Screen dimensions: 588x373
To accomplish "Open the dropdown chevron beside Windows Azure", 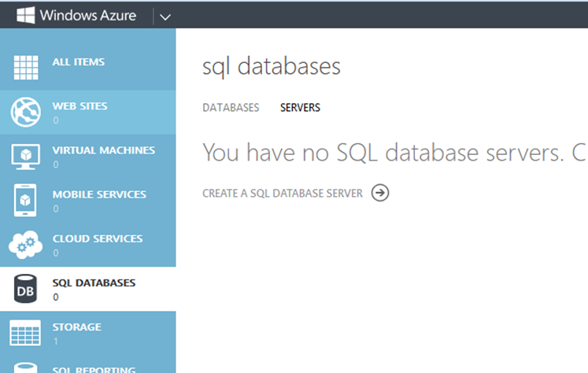I will (x=165, y=17).
